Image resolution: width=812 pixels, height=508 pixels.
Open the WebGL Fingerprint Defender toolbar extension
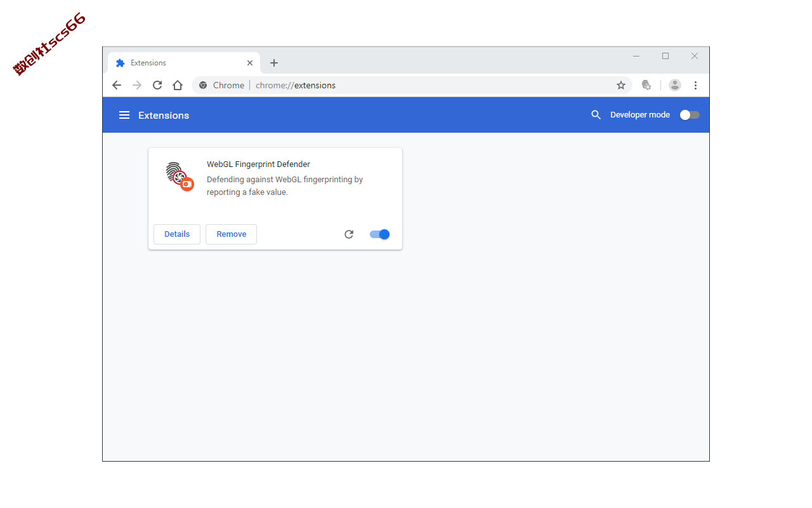646,85
